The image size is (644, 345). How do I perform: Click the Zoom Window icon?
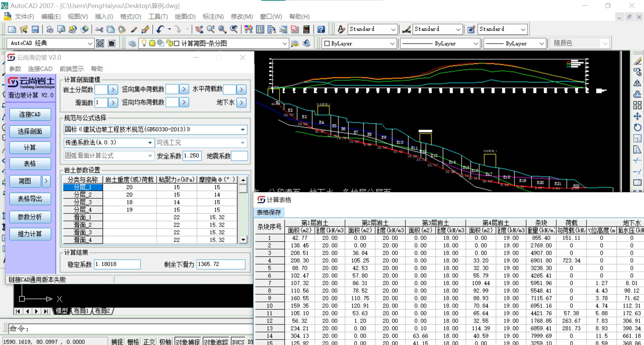pyautogui.click(x=222, y=29)
